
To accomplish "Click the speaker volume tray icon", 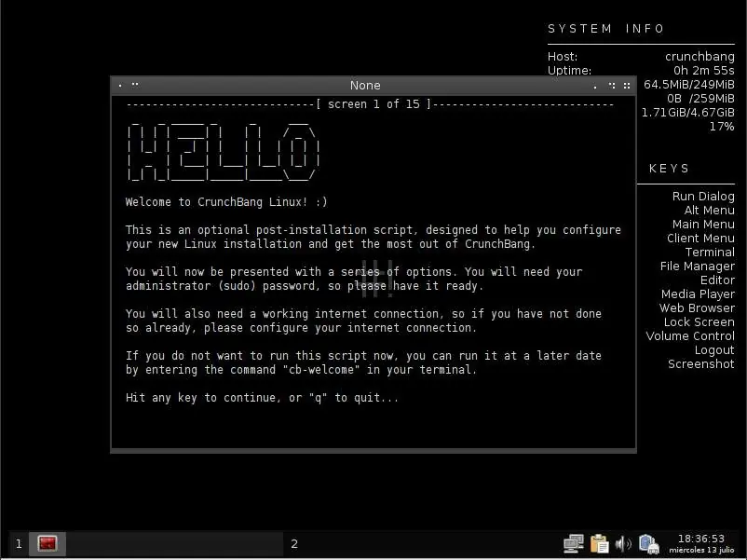I will [x=623, y=543].
